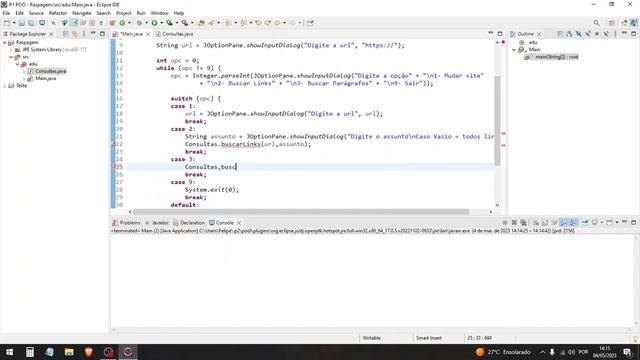Toggle Hide Fields in Outline
This screenshot has width=640, height=360.
pos(578,34)
